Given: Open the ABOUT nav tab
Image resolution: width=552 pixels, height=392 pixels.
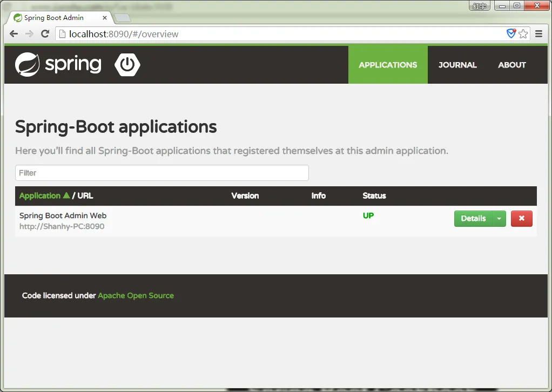Looking at the screenshot, I should pos(512,65).
